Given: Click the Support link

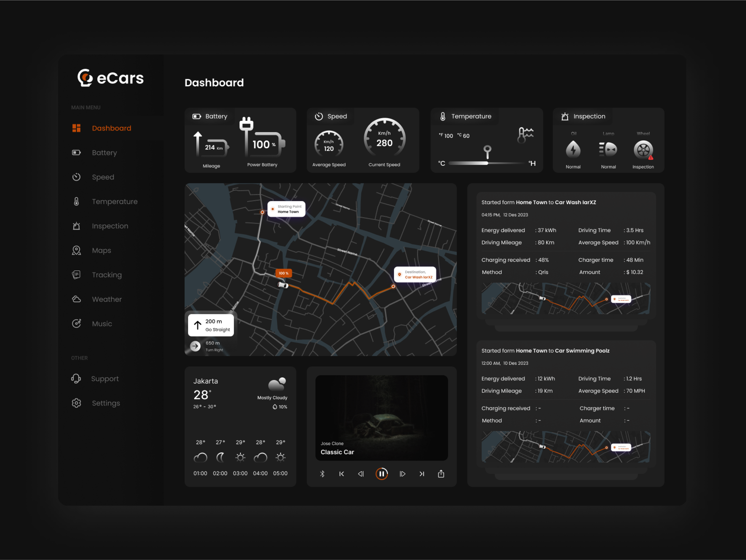Looking at the screenshot, I should tap(105, 378).
